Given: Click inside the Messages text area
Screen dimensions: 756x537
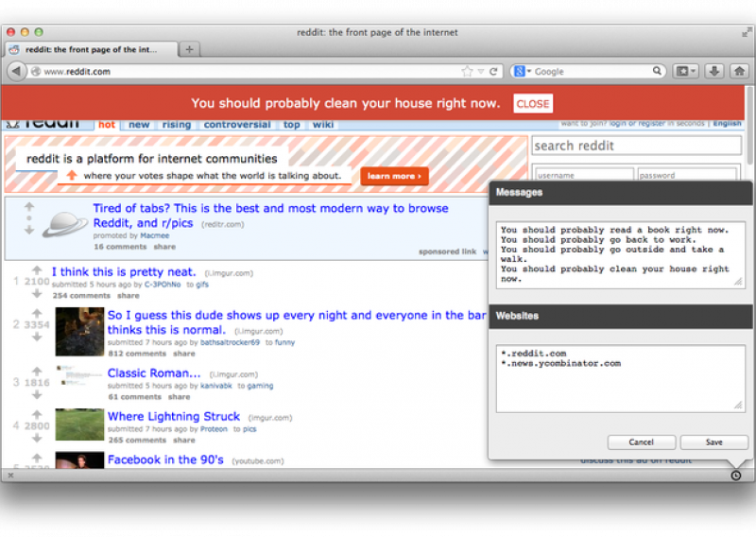Looking at the screenshot, I should pos(621,254).
